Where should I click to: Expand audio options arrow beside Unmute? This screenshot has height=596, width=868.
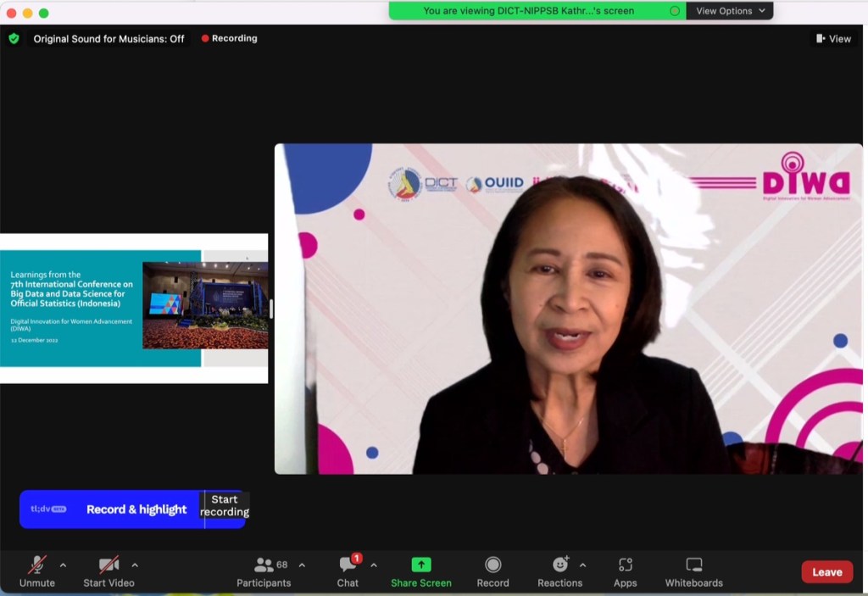point(63,565)
